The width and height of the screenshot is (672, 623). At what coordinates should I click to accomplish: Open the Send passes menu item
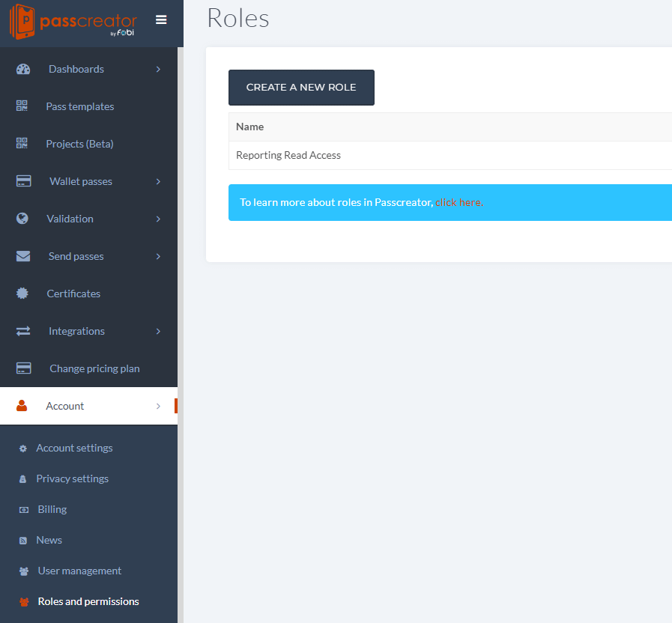pyautogui.click(x=88, y=256)
